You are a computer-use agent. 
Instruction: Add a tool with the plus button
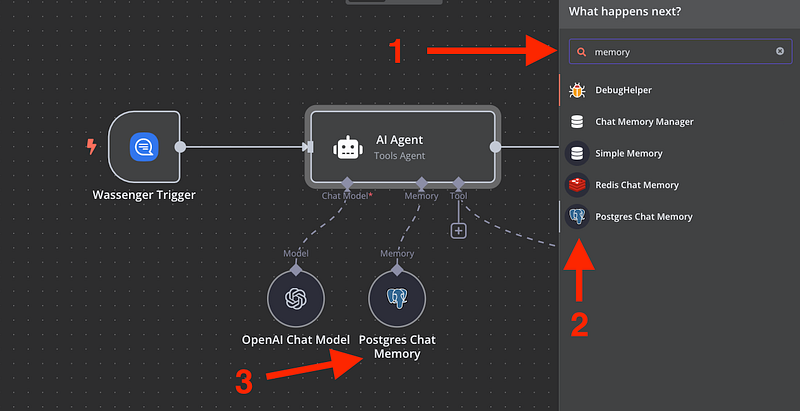point(458,231)
